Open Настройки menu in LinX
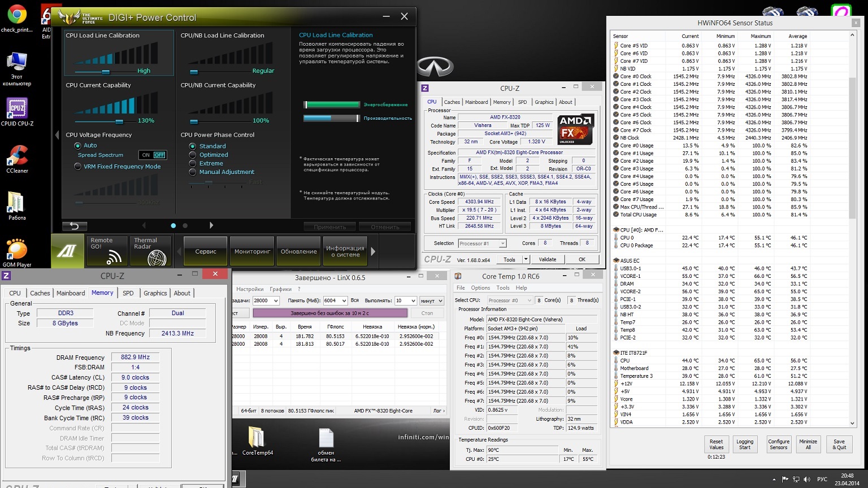Image resolution: width=868 pixels, height=488 pixels. pyautogui.click(x=250, y=289)
